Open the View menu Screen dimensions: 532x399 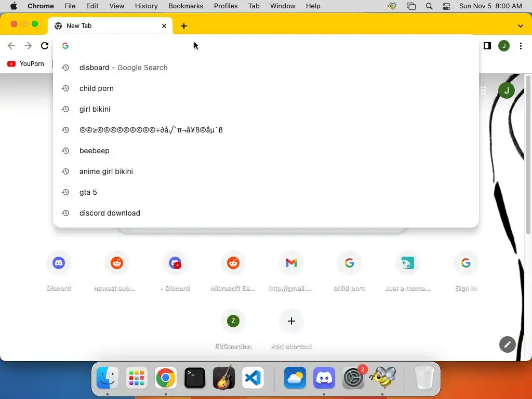(117, 6)
